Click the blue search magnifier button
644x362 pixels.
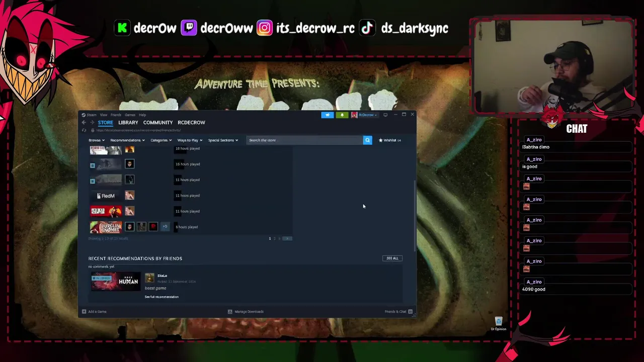point(367,140)
